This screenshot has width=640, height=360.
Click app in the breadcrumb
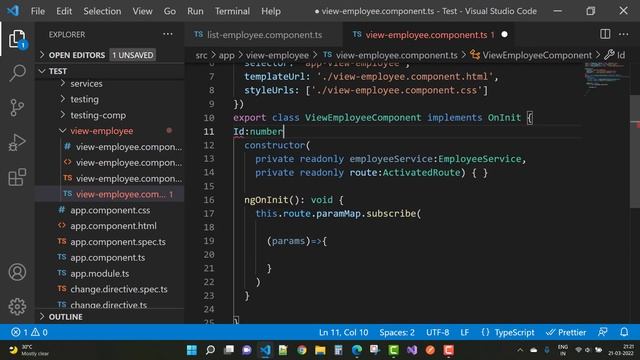[227, 55]
